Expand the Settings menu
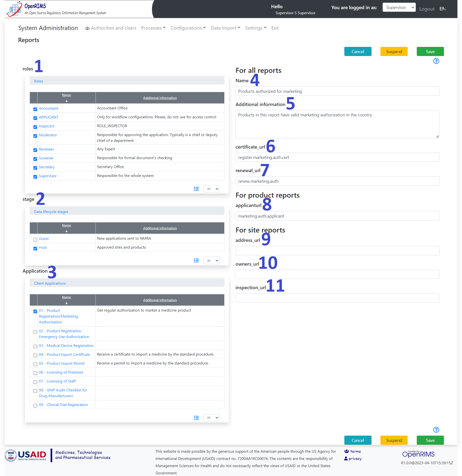 pyautogui.click(x=256, y=28)
